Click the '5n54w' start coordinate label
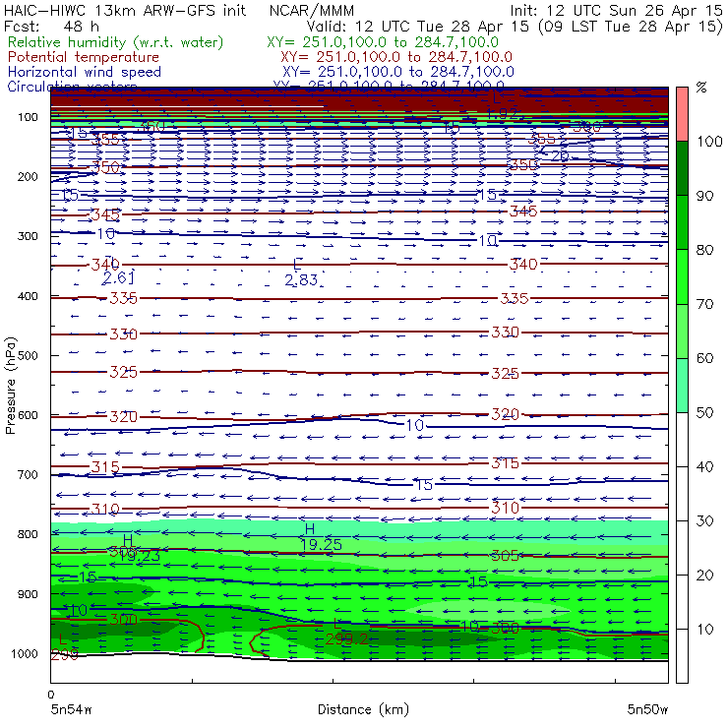The height and width of the screenshot is (728, 728). point(71,709)
